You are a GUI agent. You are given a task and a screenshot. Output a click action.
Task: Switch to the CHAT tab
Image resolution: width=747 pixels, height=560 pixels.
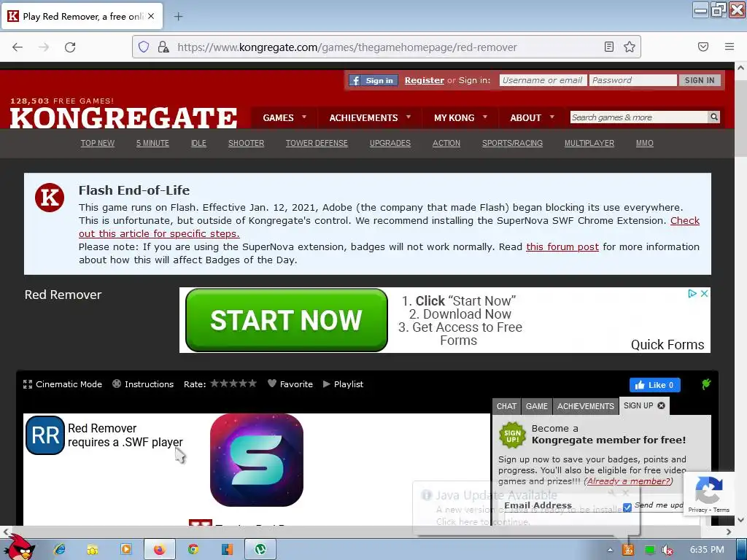[506, 406]
